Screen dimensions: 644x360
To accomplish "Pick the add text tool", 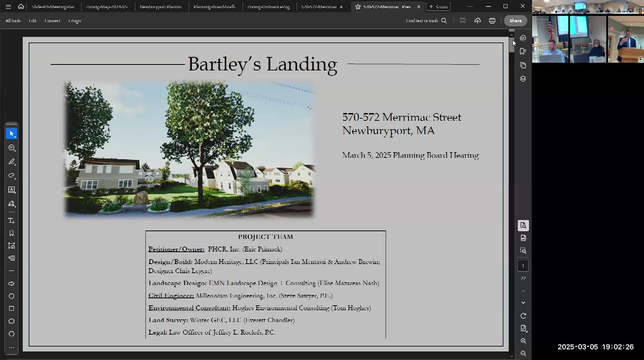I will [x=12, y=221].
